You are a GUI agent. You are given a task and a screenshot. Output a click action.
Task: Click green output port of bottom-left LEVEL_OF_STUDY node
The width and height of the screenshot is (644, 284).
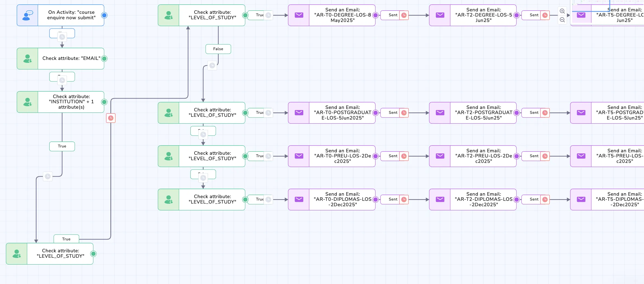[93, 254]
